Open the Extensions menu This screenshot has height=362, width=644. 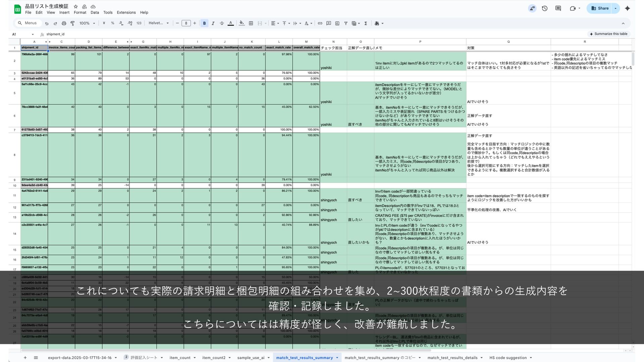click(x=126, y=12)
